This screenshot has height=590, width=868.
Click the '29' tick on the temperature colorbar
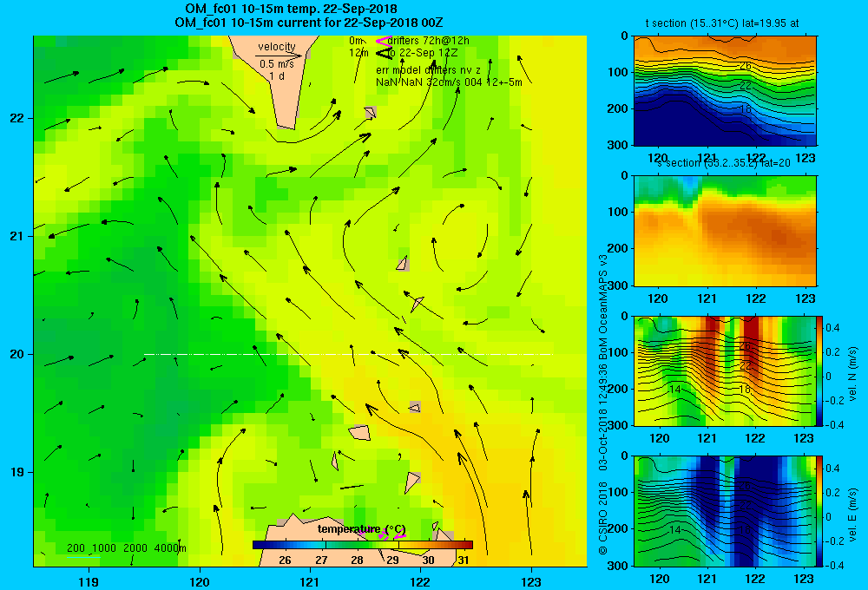[x=392, y=560]
